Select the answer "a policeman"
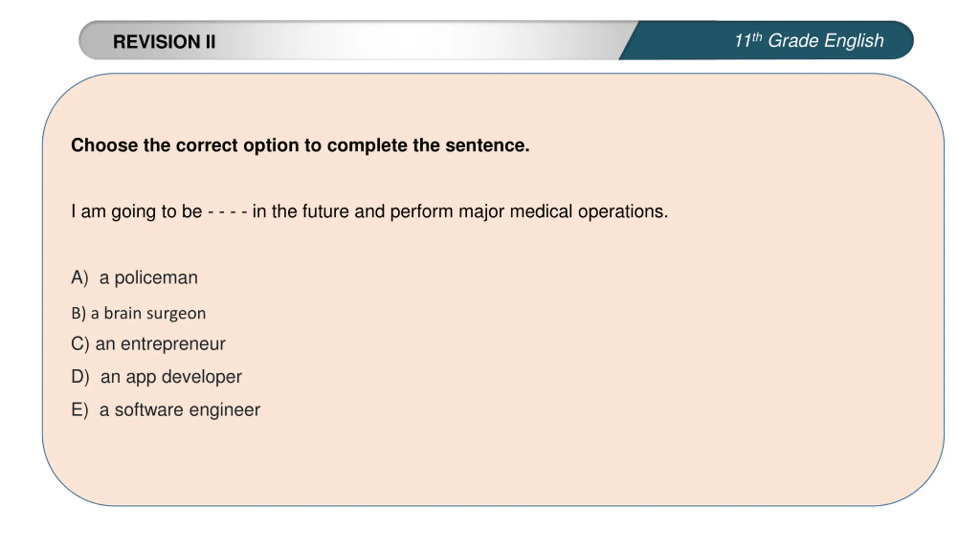This screenshot has height=551, width=980. point(149,277)
